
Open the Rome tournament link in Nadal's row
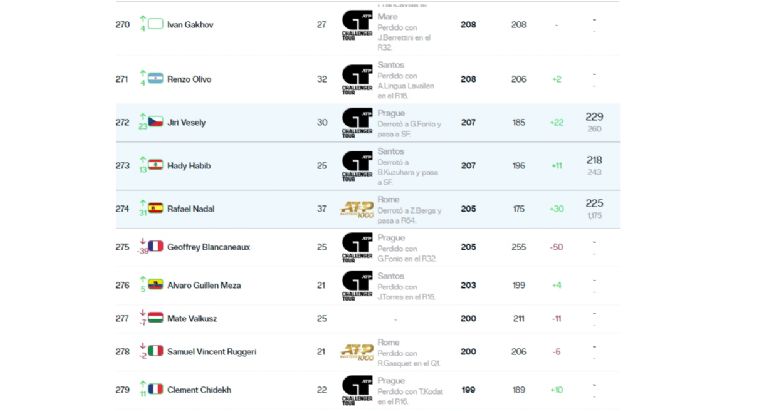coord(388,199)
